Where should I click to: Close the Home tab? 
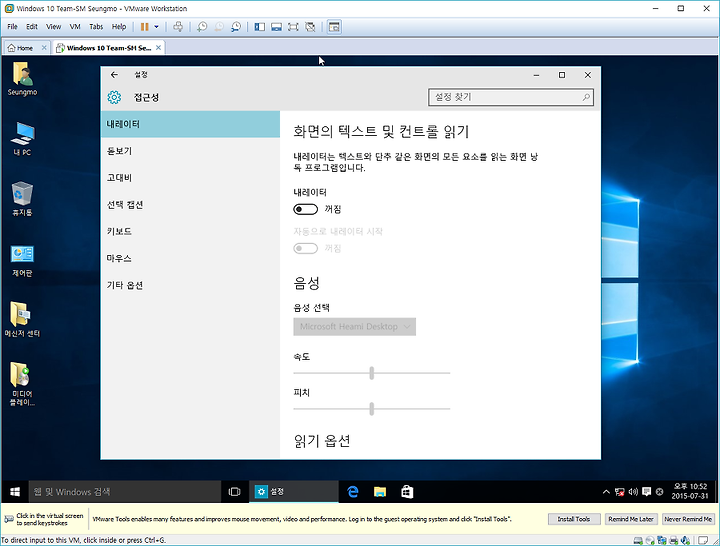(44, 47)
